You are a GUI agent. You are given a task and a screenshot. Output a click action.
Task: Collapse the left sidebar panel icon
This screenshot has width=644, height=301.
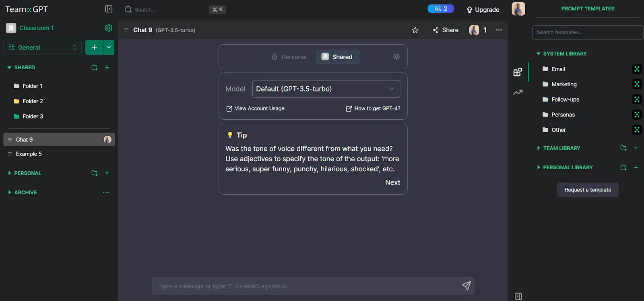tap(109, 9)
